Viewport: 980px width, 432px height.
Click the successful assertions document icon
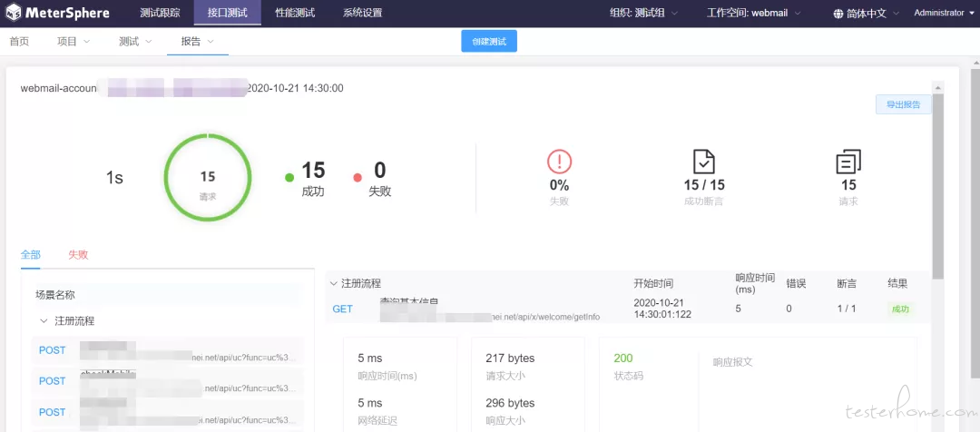[x=704, y=162]
